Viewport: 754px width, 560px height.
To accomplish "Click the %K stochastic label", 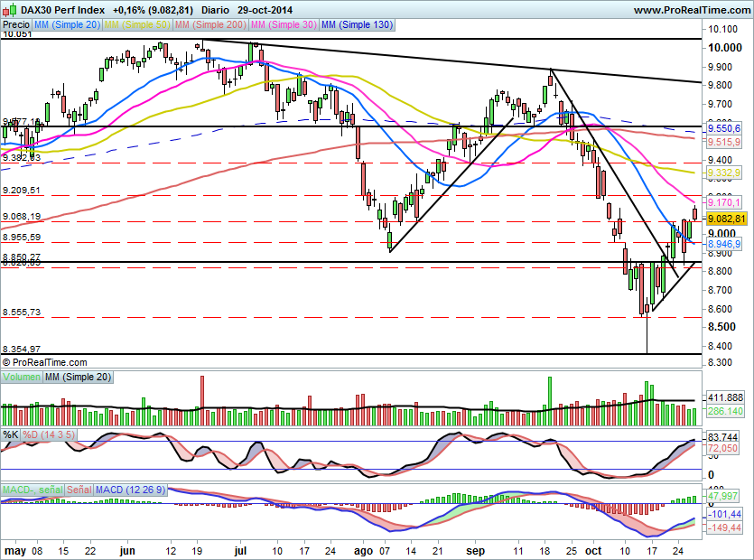I will point(11,435).
